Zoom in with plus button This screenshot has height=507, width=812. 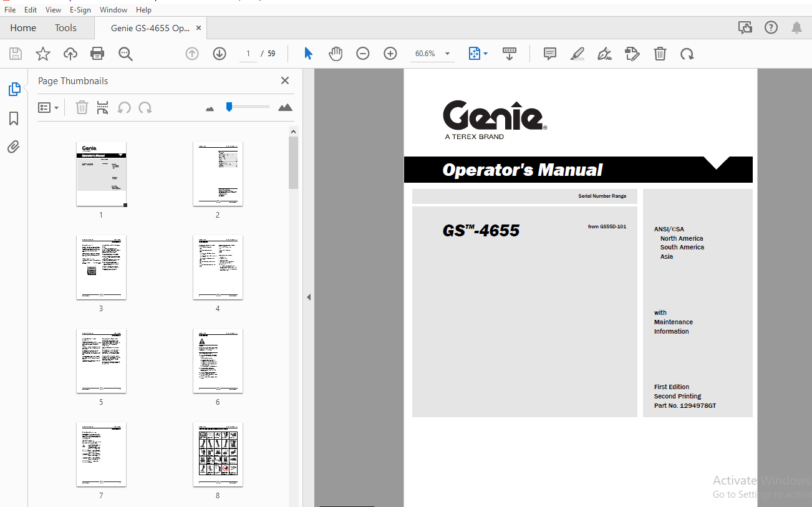click(390, 54)
